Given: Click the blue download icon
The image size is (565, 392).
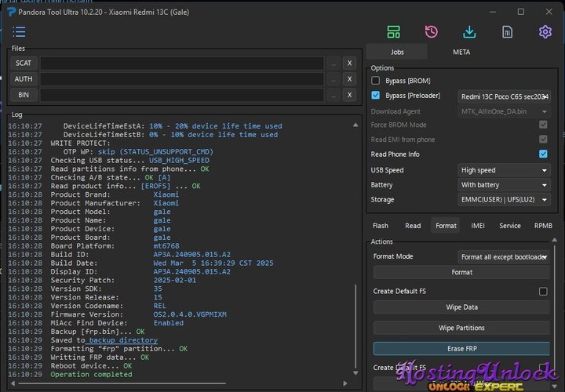Looking at the screenshot, I should click(x=469, y=31).
